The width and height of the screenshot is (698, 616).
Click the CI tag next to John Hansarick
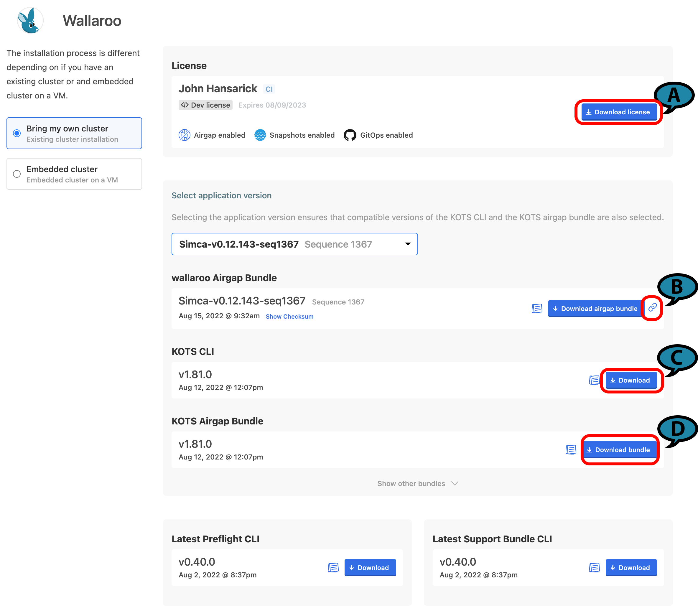point(269,89)
